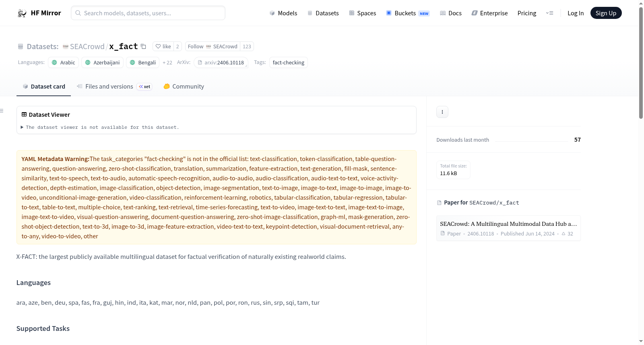Open sidebar table of contents icon
The height and width of the screenshot is (345, 644).
pyautogui.click(x=2, y=111)
